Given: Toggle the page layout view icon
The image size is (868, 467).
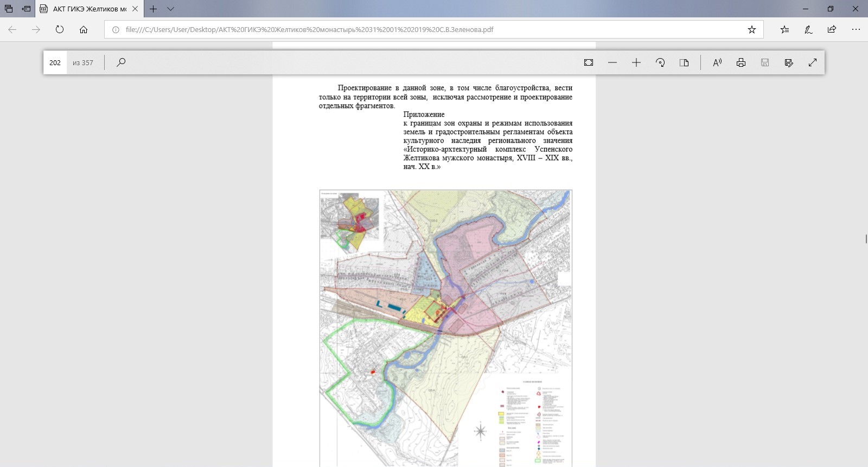Looking at the screenshot, I should [x=684, y=62].
